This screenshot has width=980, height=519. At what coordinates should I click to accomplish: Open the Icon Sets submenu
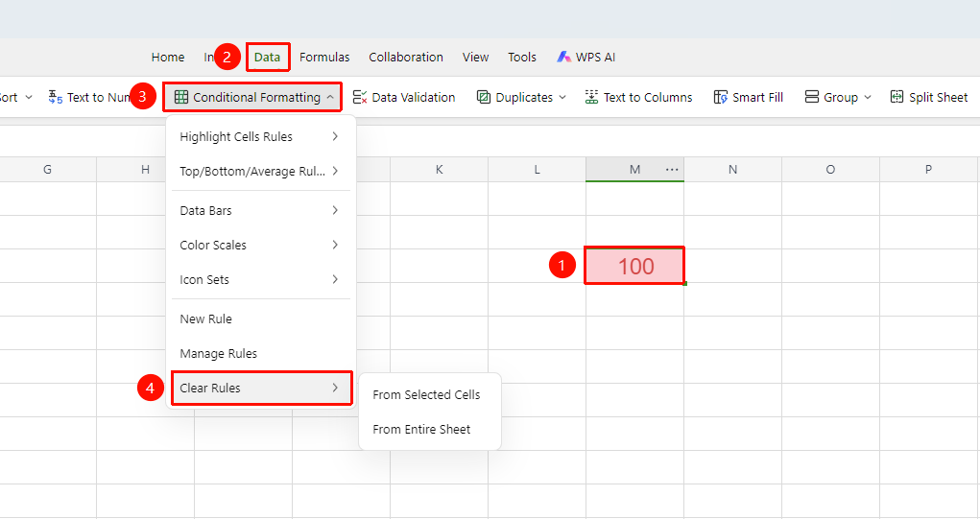click(x=260, y=279)
